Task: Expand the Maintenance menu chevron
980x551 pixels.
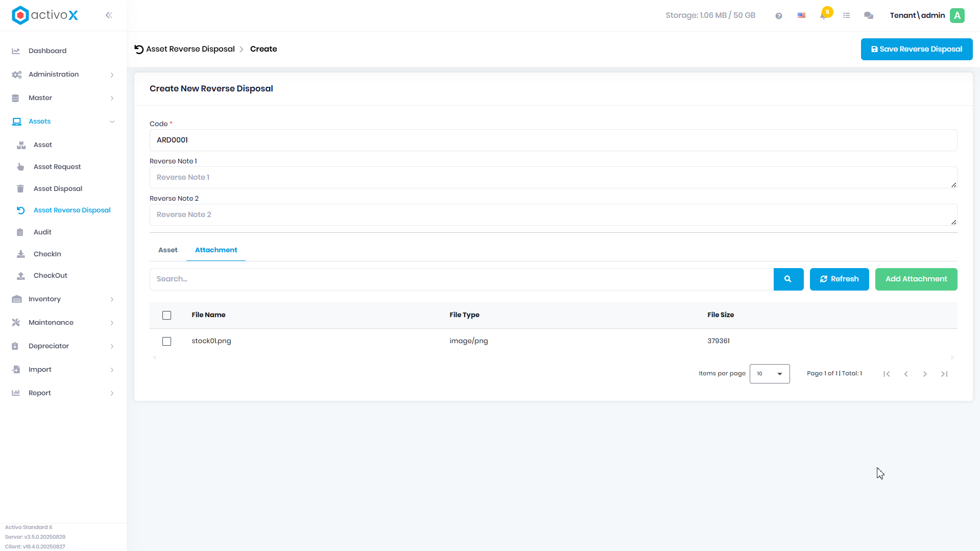Action: pos(112,323)
